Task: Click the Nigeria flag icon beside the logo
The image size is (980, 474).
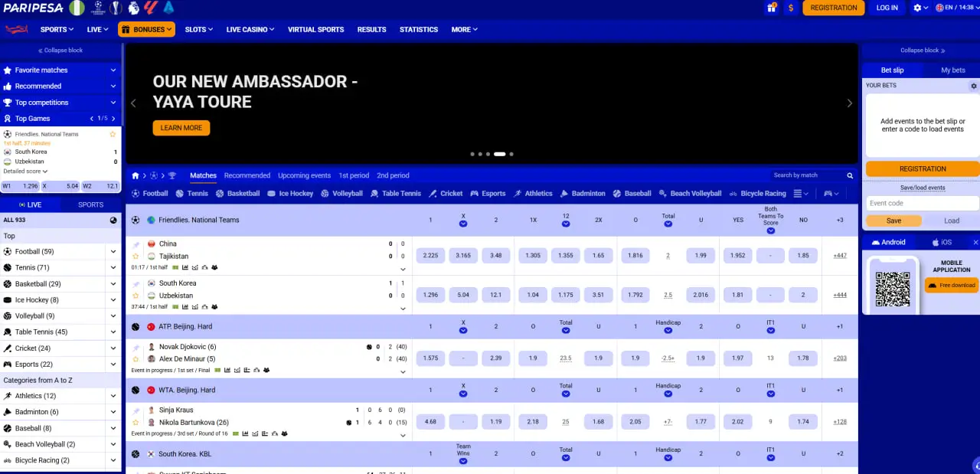Action: [x=77, y=8]
